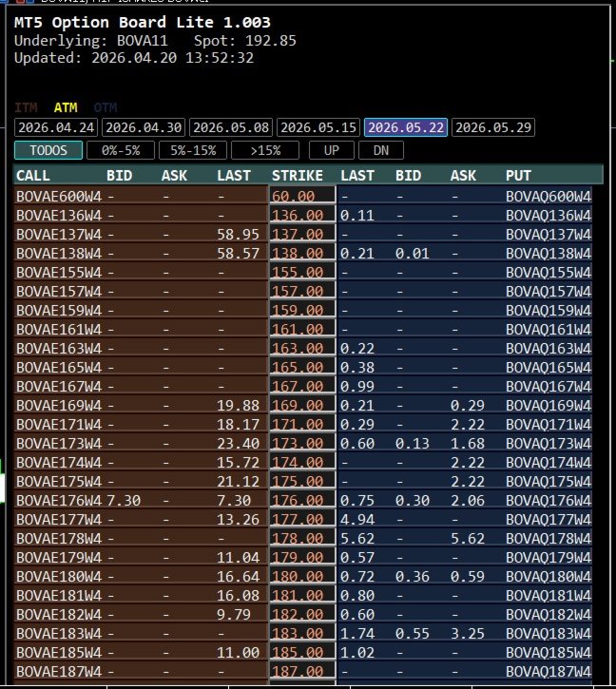Select call option BOVAE176W4
Screen dimensions: 616x689
click(x=59, y=500)
